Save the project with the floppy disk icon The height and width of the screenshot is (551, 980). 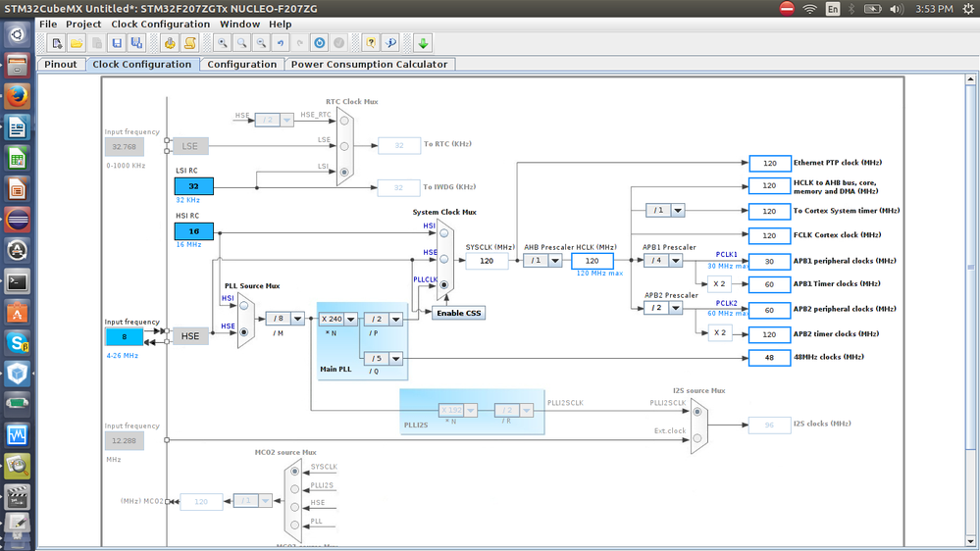117,43
